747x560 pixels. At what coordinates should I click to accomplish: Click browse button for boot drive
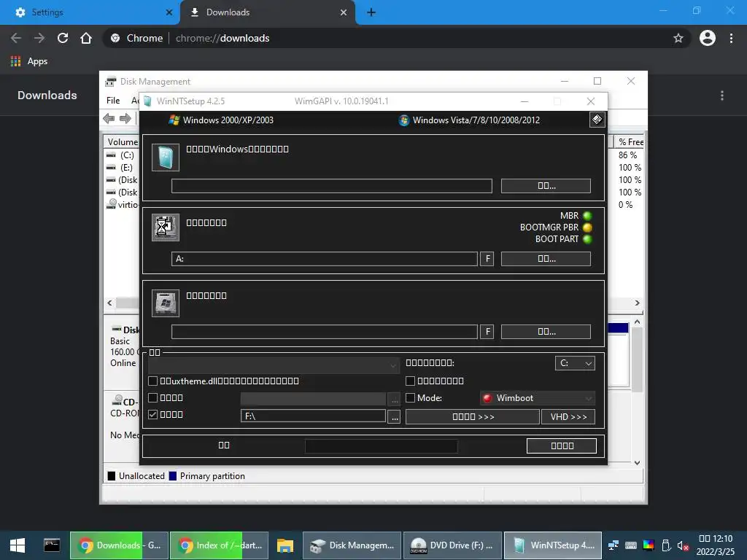tap(546, 259)
